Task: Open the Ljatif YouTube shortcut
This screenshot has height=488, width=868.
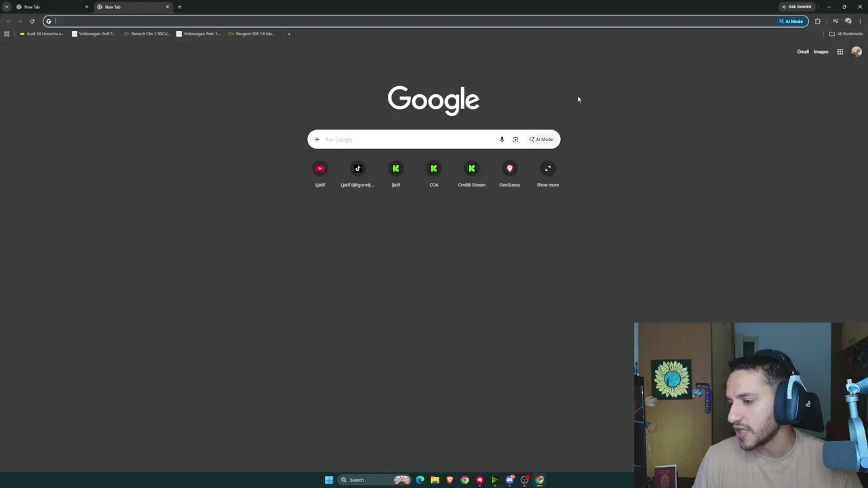Action: (x=320, y=174)
